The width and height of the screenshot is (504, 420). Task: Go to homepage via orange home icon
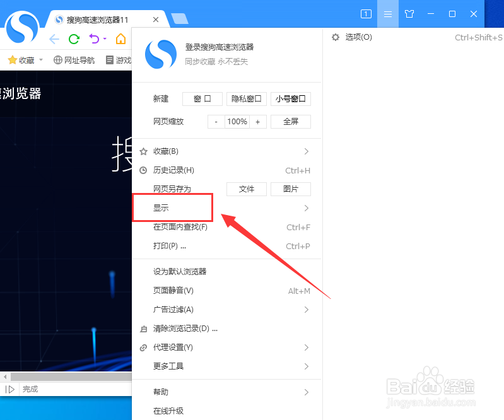pos(121,39)
